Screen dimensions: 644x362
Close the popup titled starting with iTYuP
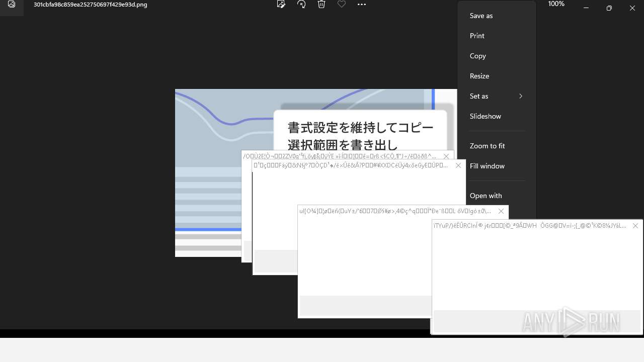635,226
